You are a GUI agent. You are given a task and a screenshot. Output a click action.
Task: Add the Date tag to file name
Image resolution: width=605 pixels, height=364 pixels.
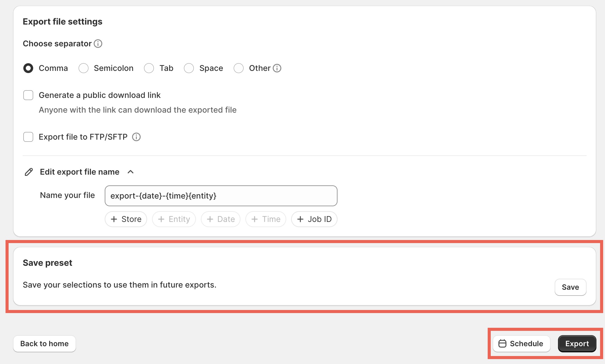point(221,219)
